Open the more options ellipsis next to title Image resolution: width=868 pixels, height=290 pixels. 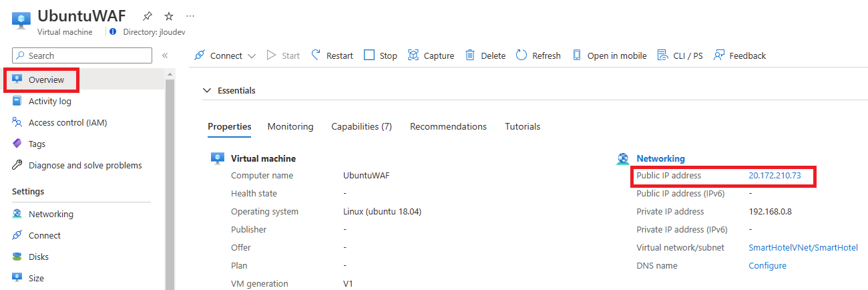(x=190, y=15)
